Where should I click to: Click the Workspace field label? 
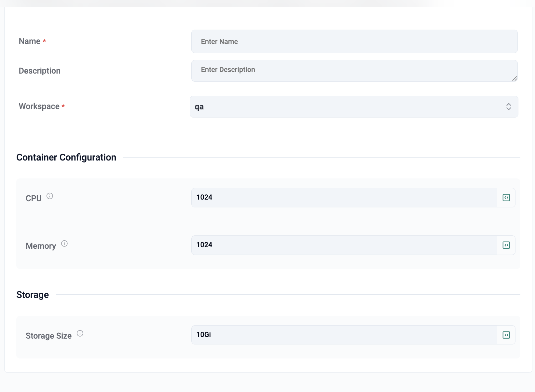tap(39, 106)
